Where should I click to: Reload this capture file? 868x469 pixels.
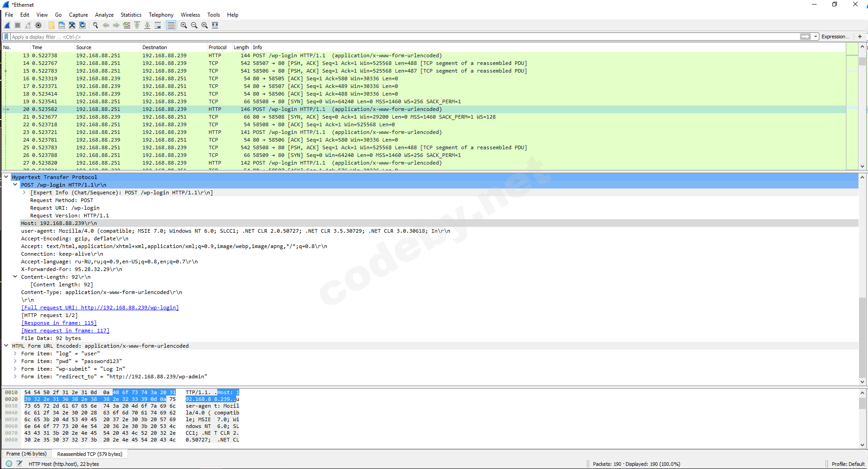(82, 25)
